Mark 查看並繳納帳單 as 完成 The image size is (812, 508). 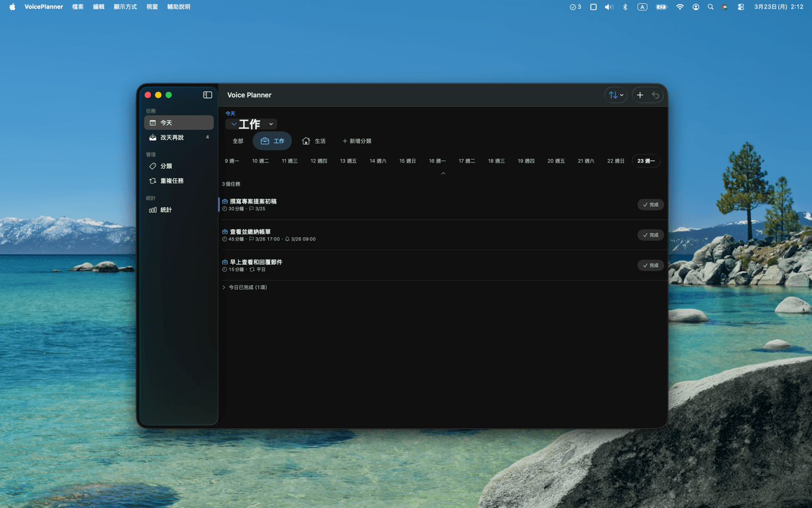click(650, 235)
